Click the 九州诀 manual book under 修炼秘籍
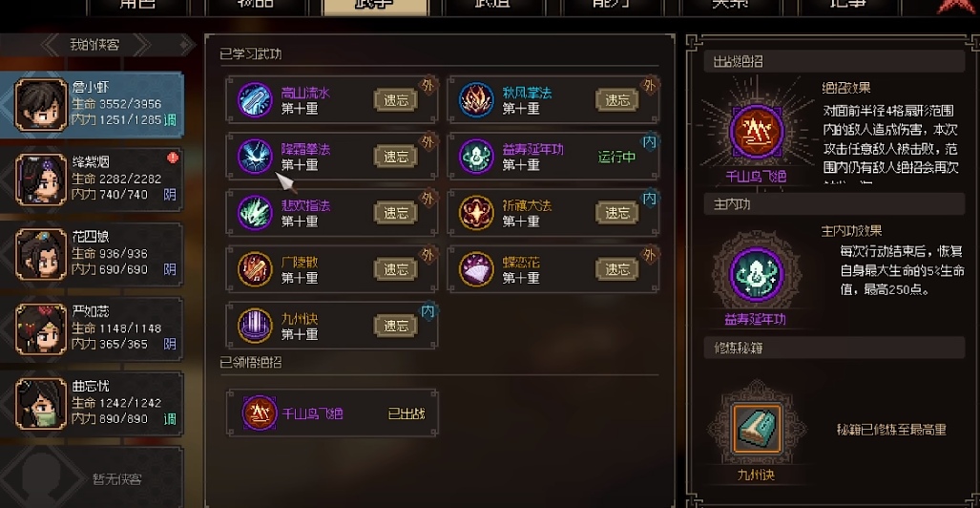 click(x=757, y=429)
